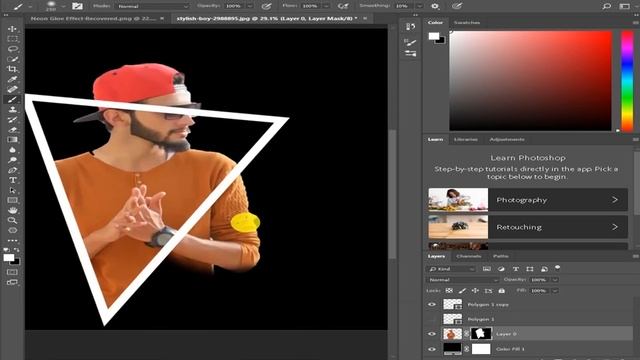Switch to Neon Glow Effect-Recovered.png document tab
The image size is (640, 360).
[93, 18]
